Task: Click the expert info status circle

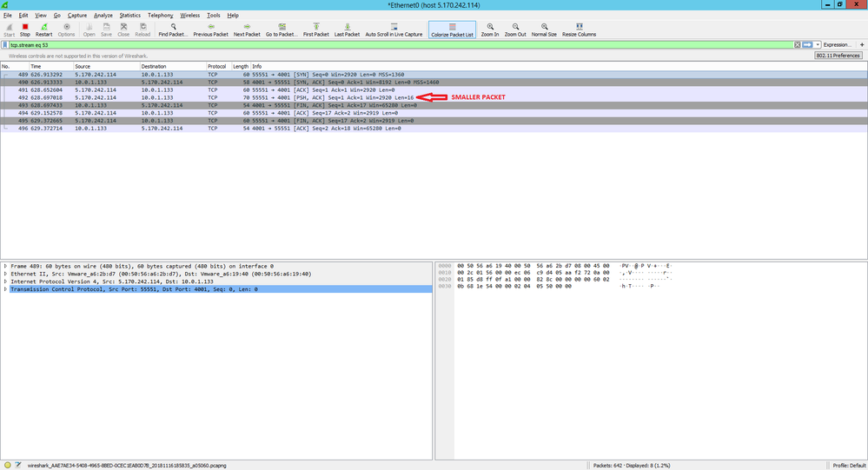Action: pos(8,465)
